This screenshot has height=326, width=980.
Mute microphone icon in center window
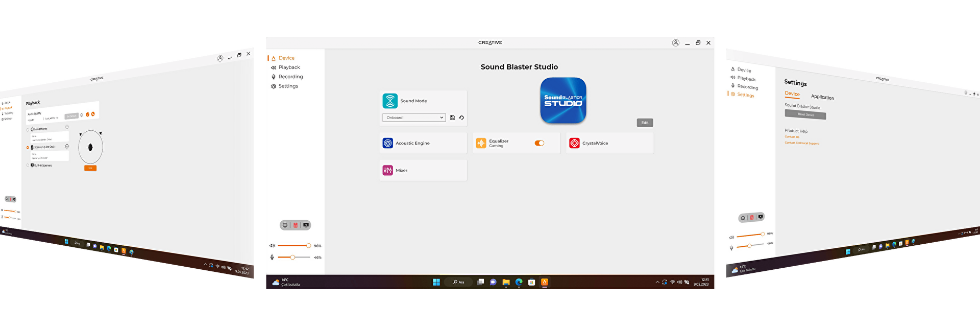pyautogui.click(x=272, y=257)
